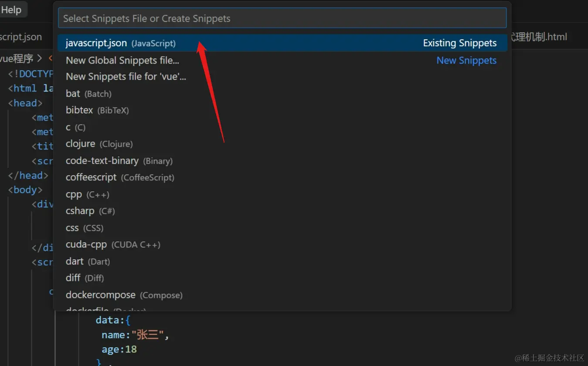Select the csharp (C#) entry

pyautogui.click(x=282, y=211)
